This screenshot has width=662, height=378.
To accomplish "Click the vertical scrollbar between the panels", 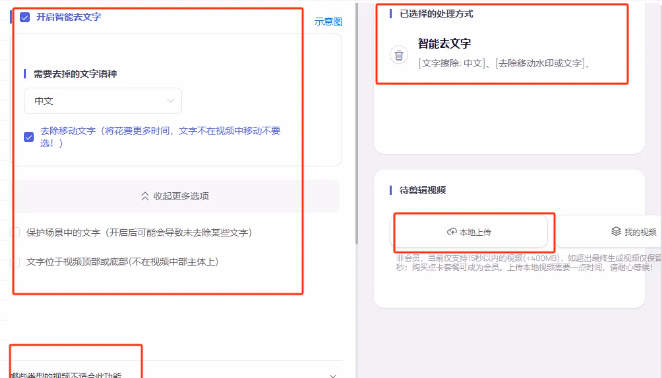I will pyautogui.click(x=357, y=123).
